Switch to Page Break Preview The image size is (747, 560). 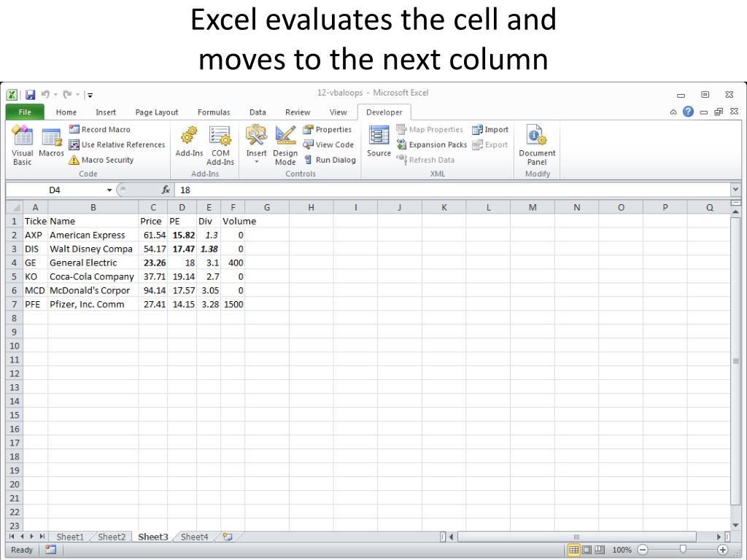click(600, 550)
